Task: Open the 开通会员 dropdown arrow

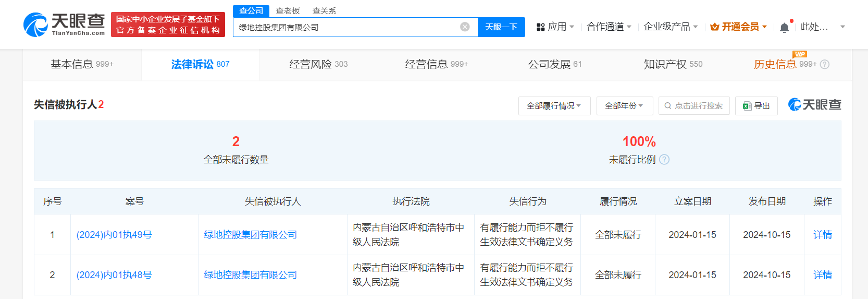Action: coord(764,27)
